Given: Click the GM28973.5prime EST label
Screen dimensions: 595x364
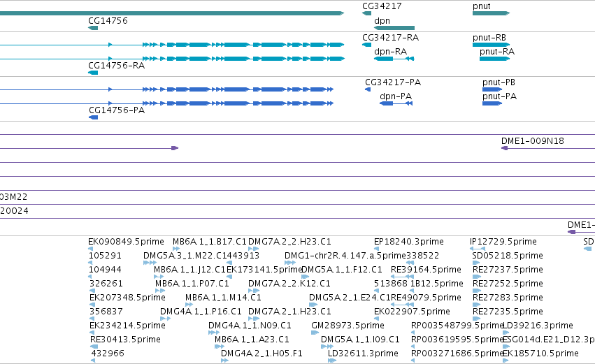Looking at the screenshot, I should [347, 326].
